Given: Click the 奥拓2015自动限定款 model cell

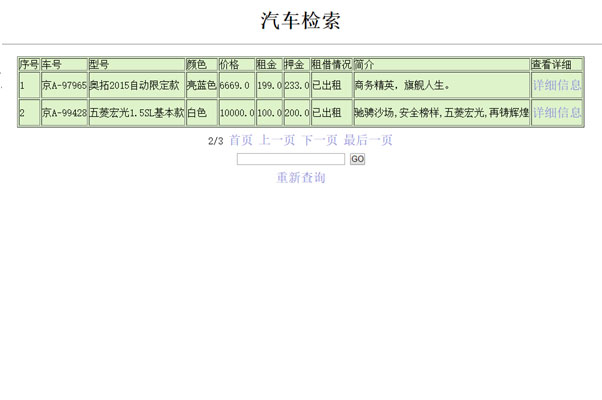Looking at the screenshot, I should coord(135,85).
